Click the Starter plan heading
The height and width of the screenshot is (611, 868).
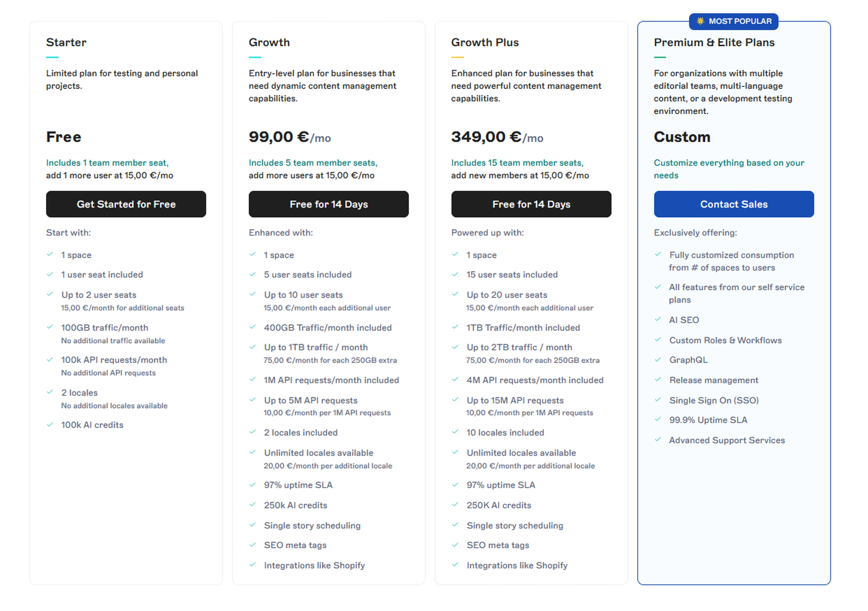click(66, 42)
